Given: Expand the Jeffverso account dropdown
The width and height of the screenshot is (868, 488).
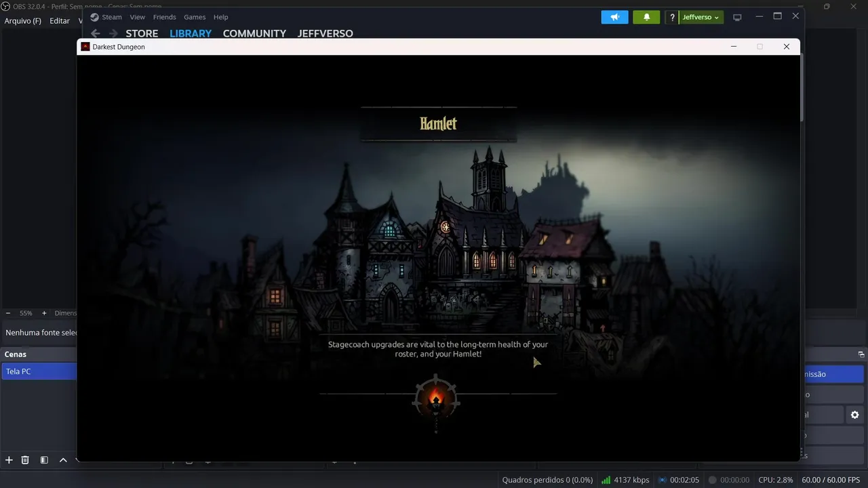Looking at the screenshot, I should 701,17.
